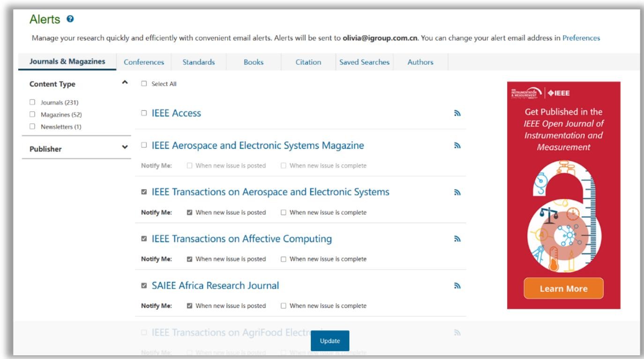Click the Learn More ad button
Screen dimensions: 644x359
(x=563, y=289)
